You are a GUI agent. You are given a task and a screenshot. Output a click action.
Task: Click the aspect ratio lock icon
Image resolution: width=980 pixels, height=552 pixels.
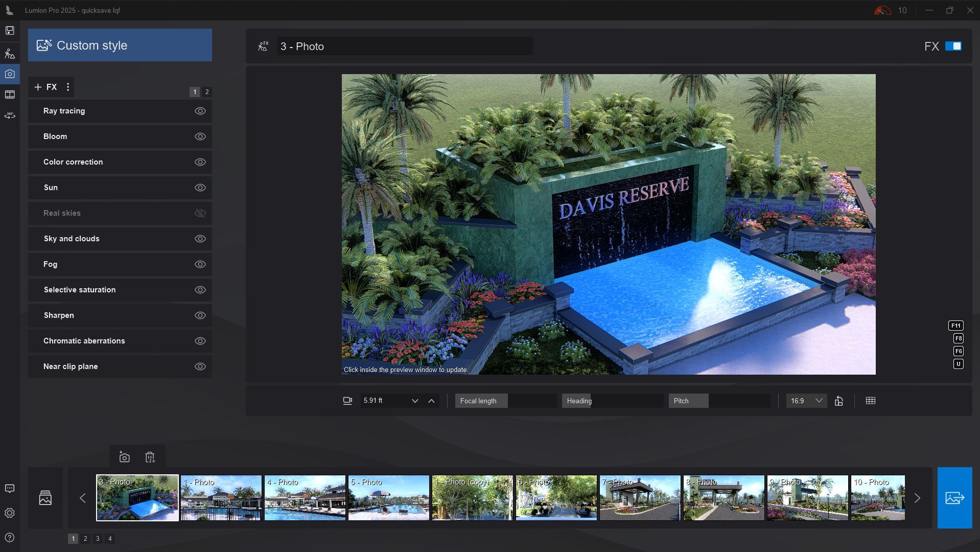tap(839, 401)
